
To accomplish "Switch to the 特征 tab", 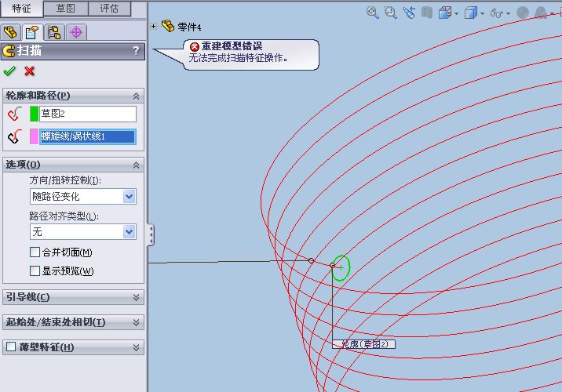I will click(21, 9).
